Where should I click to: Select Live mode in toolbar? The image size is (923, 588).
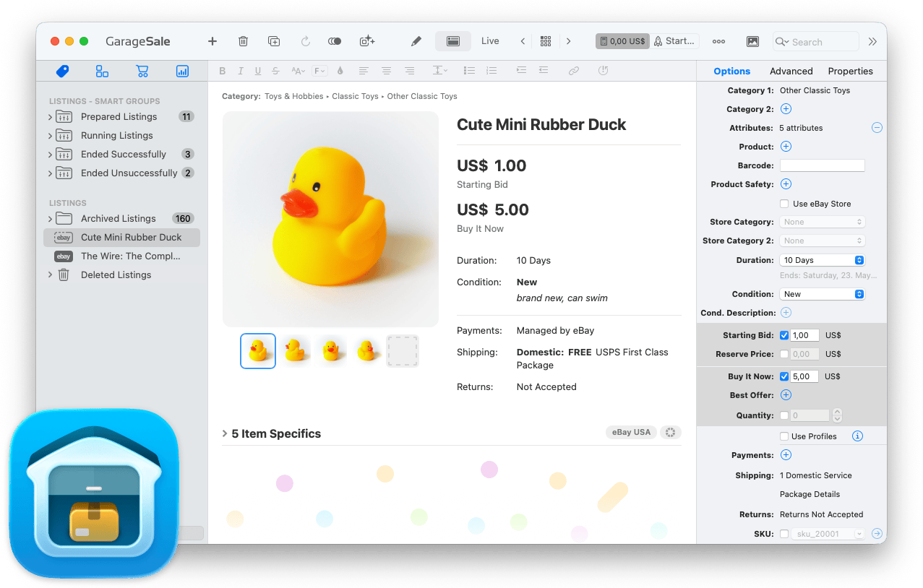[490, 41]
